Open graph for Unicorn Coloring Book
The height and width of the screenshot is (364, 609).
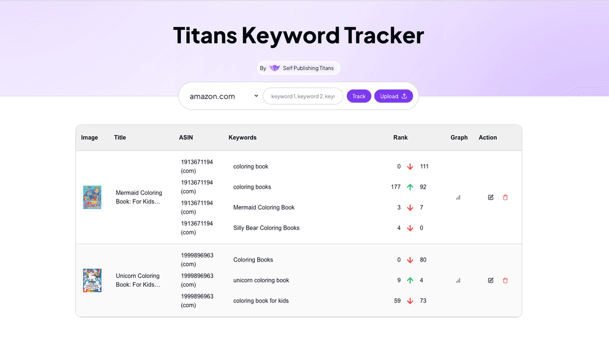(x=458, y=280)
